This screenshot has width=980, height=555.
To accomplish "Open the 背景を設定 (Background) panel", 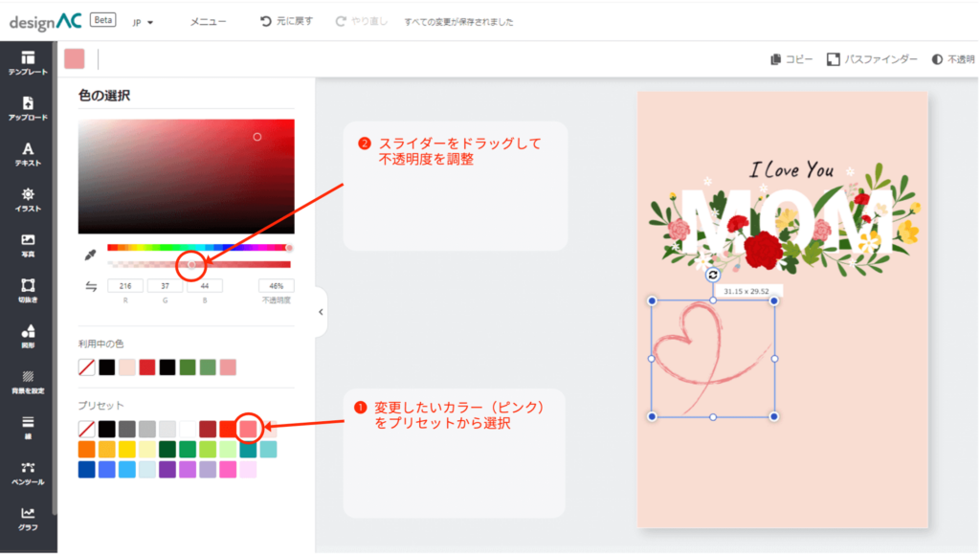I will coord(28,383).
